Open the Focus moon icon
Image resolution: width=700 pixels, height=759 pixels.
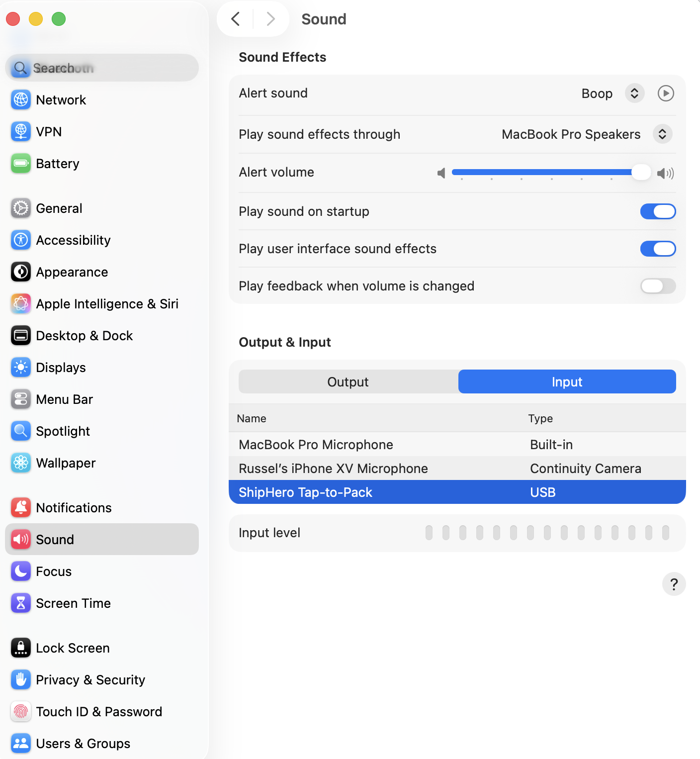pyautogui.click(x=21, y=571)
